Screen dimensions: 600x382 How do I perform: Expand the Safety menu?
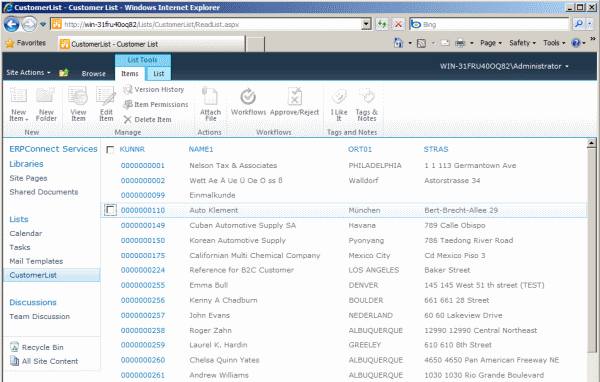[522, 43]
